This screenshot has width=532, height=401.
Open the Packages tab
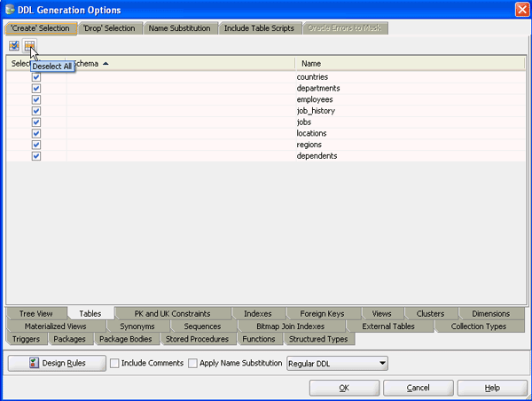click(69, 339)
